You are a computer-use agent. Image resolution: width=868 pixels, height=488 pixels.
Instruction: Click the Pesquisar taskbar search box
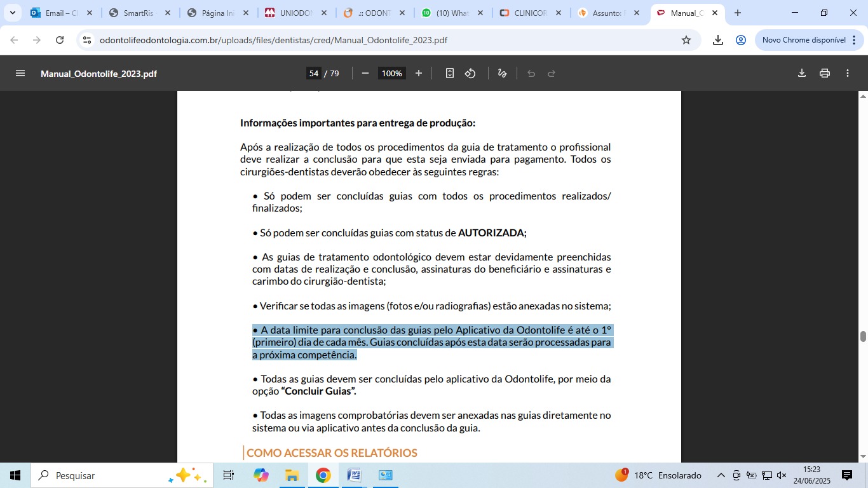click(121, 475)
